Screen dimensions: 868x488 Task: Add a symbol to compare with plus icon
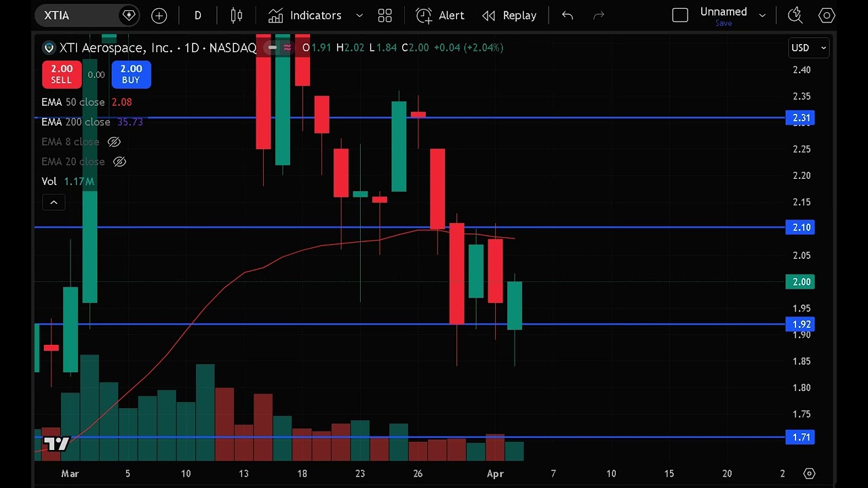tap(159, 16)
